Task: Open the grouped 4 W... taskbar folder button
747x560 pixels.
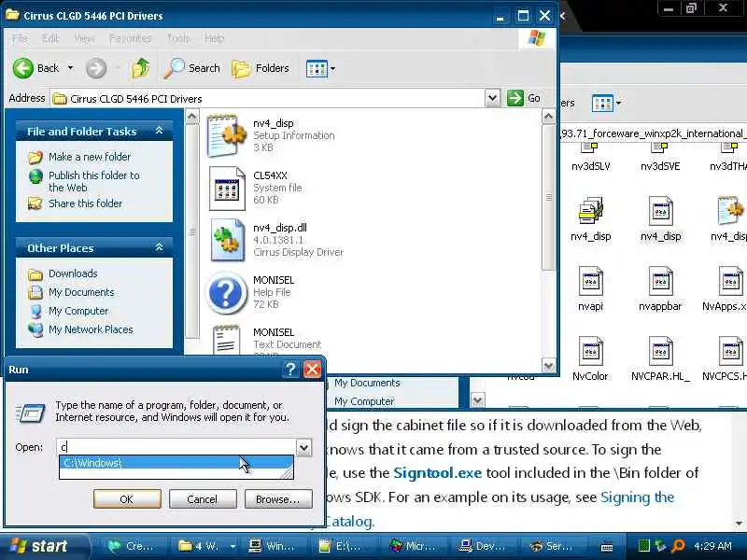Action: (206, 546)
